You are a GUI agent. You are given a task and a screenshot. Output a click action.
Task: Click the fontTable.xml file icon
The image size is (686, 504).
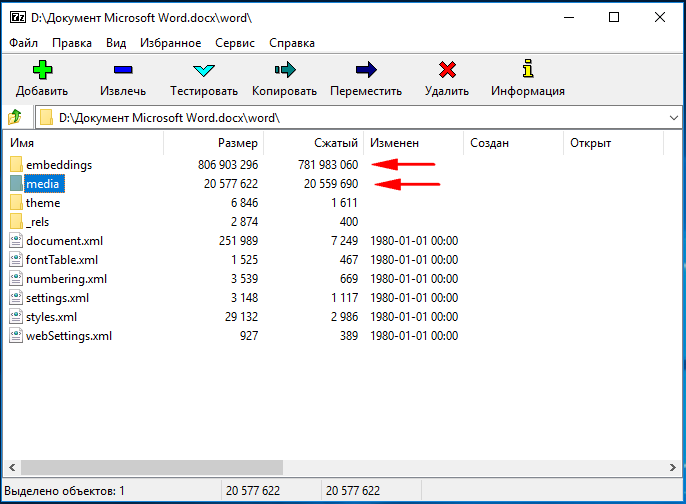[x=16, y=260]
